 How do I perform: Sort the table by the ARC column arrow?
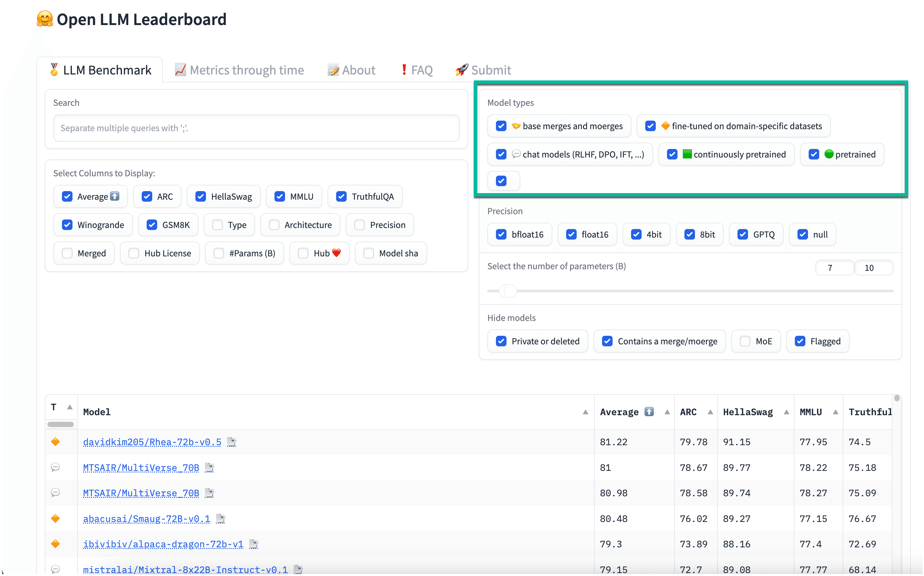tap(711, 412)
